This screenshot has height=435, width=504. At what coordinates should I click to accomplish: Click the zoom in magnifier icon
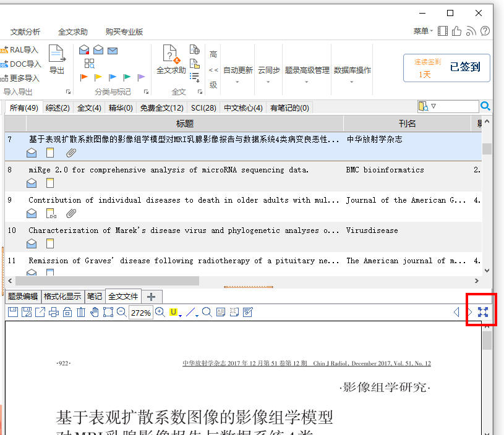(x=160, y=312)
